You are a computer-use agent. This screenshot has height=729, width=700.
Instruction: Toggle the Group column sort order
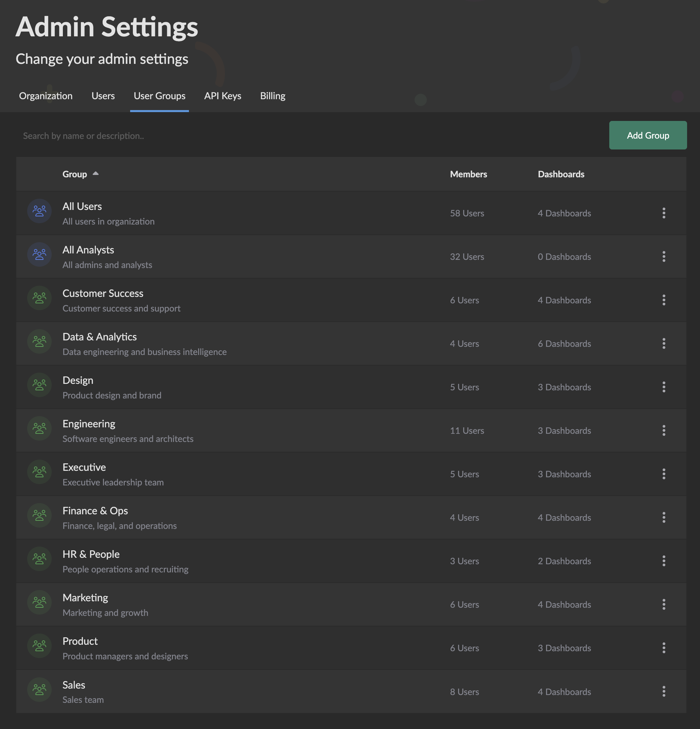click(81, 174)
